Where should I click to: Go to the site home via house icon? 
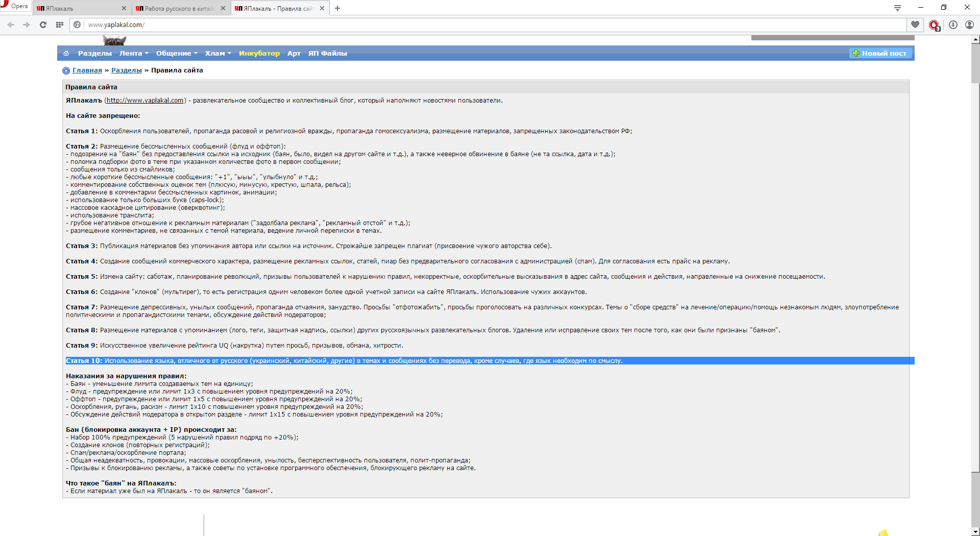[66, 53]
